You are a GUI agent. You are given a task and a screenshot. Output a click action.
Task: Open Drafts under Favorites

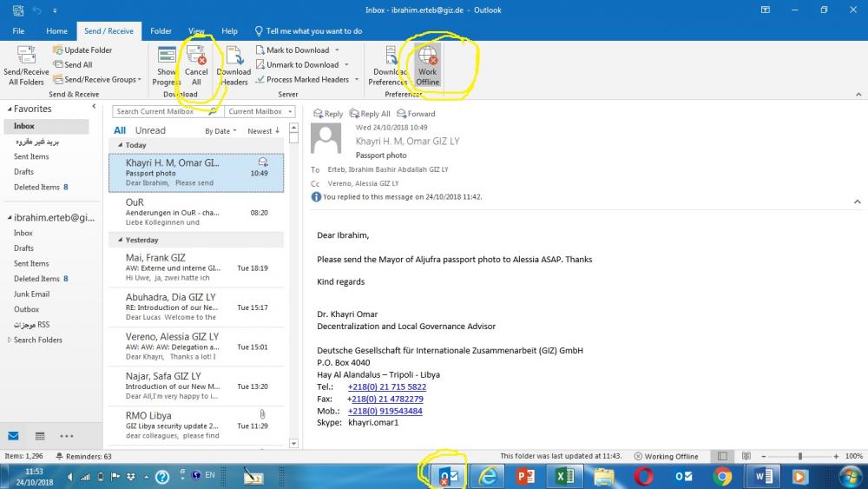point(23,172)
